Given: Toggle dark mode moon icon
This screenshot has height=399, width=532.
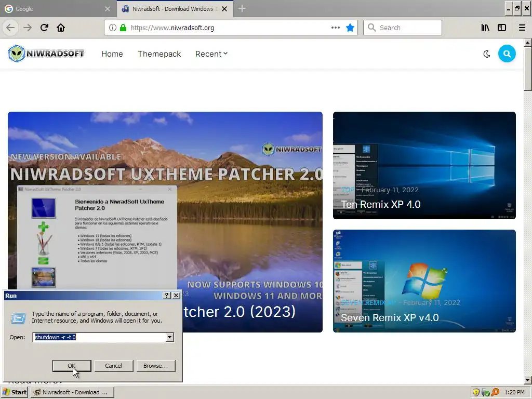Looking at the screenshot, I should (x=486, y=54).
